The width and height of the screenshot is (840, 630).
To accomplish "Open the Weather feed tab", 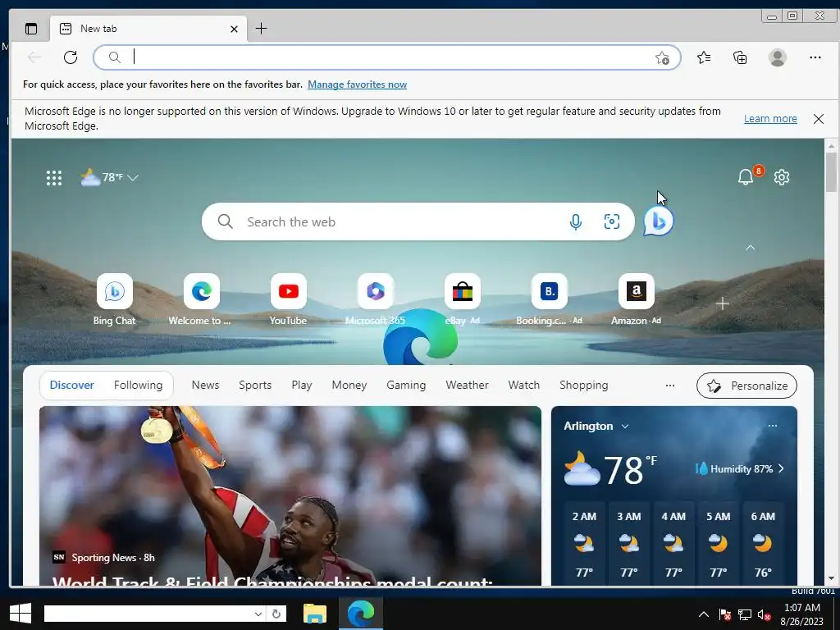I will [x=467, y=386].
